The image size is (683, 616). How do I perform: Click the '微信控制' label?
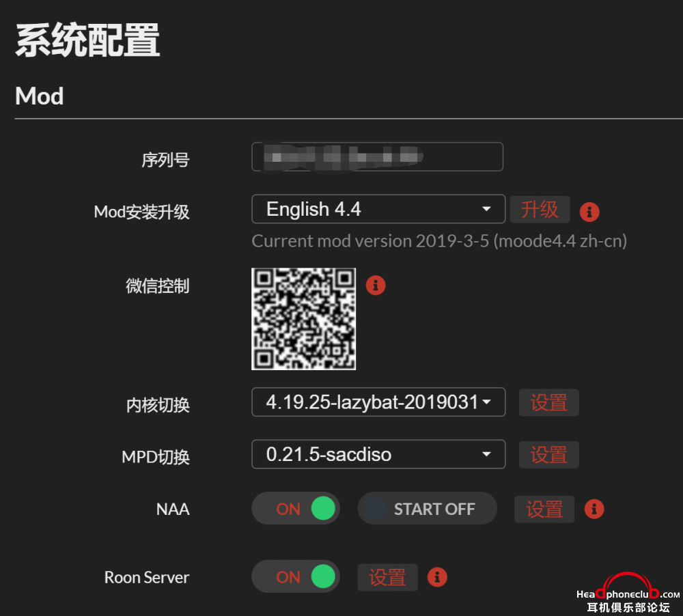158,286
